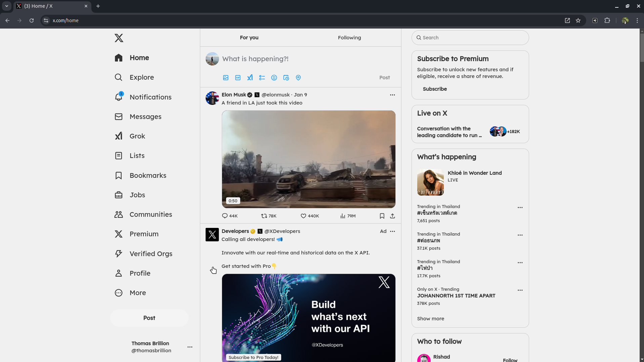Open Grok from the left sidebar
The image size is (644, 362).
[x=137, y=136]
